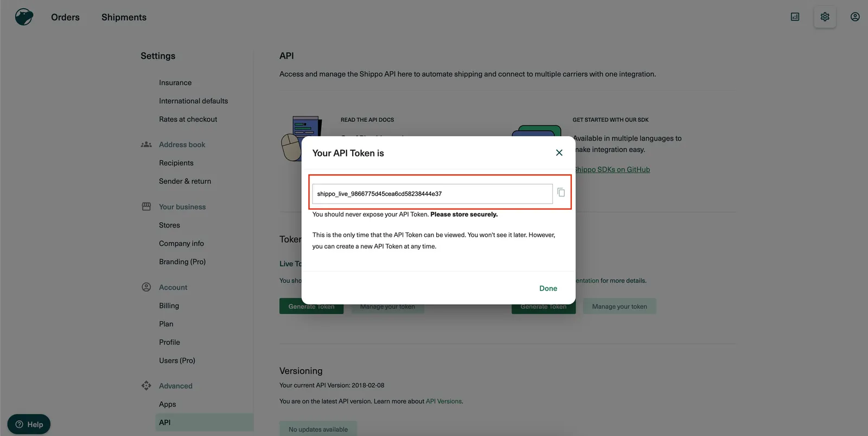Screen dimensions: 868x436
Task: Select API in the settings sidebar
Action: click(205, 422)
